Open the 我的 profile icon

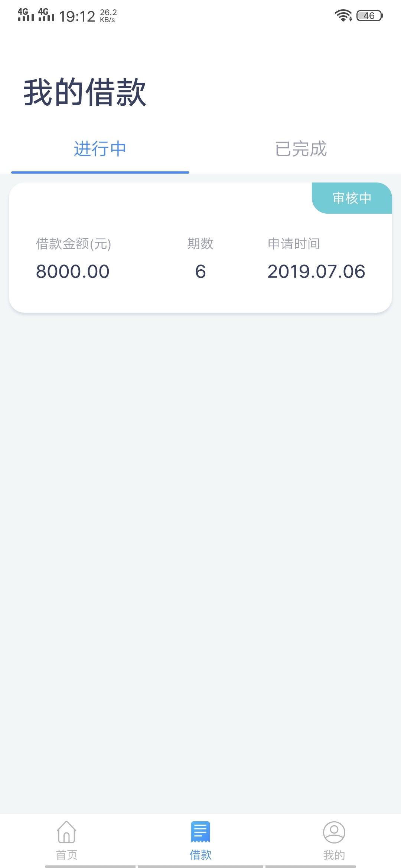[334, 832]
